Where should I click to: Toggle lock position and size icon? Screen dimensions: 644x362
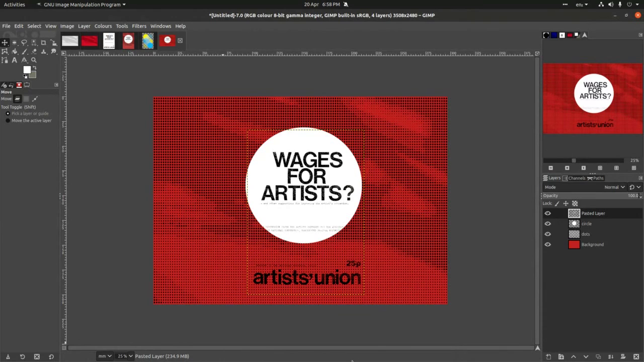(x=566, y=204)
